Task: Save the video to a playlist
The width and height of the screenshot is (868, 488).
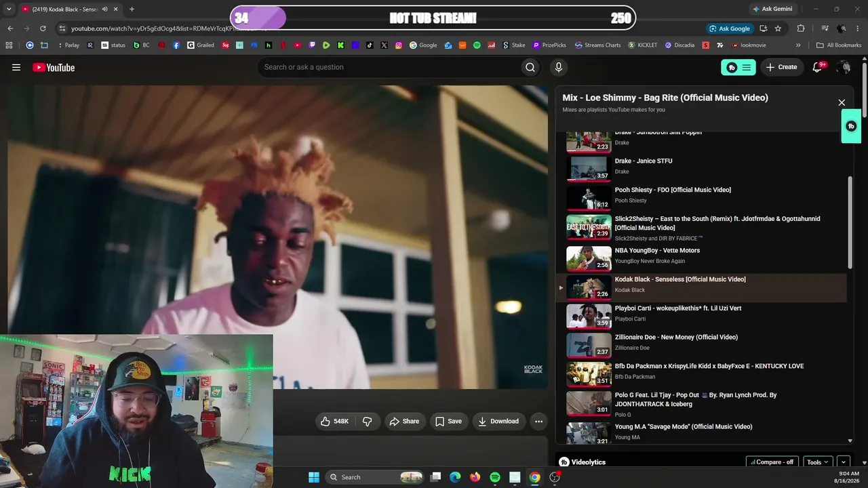Action: pos(449,421)
